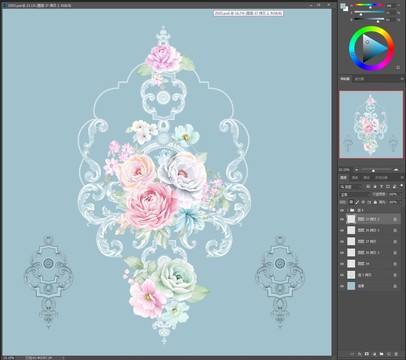406x360 pixels.
Task: Expand the 组 1 group folder
Action: pyautogui.click(x=348, y=210)
